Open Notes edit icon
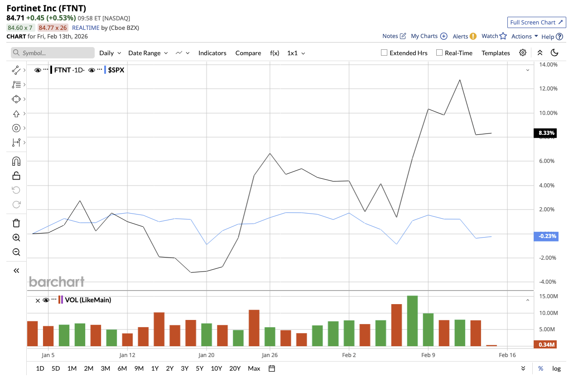Viewport: 588px width, 391px height. (x=403, y=36)
